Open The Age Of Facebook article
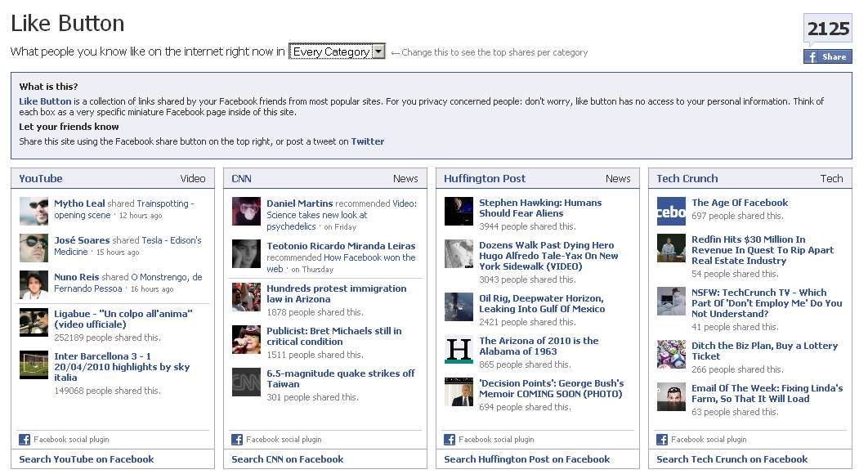 click(x=740, y=203)
